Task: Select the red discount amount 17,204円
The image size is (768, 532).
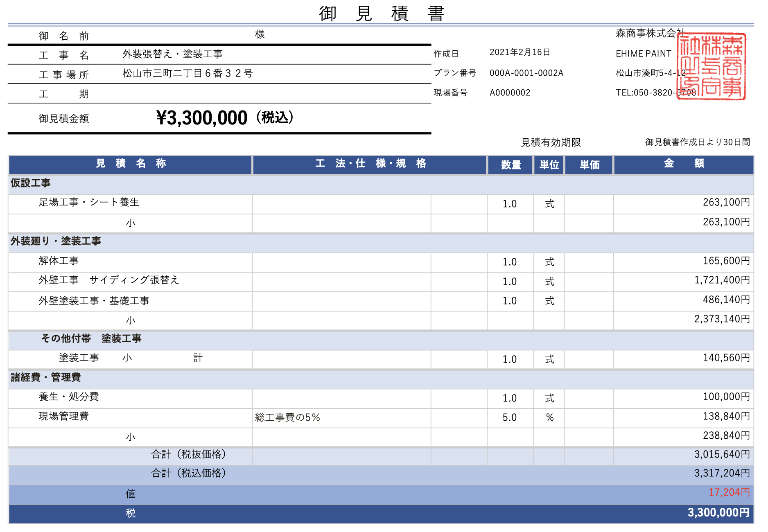Action: (x=729, y=492)
